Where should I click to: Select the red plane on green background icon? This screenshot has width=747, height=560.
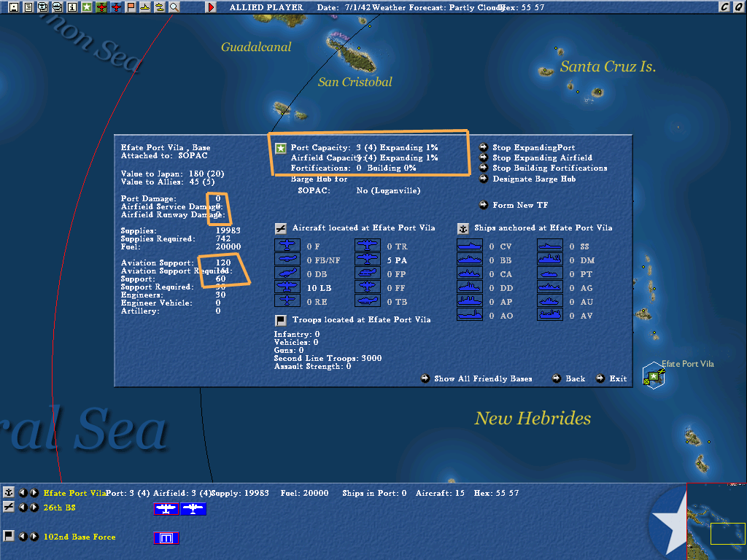(101, 7)
